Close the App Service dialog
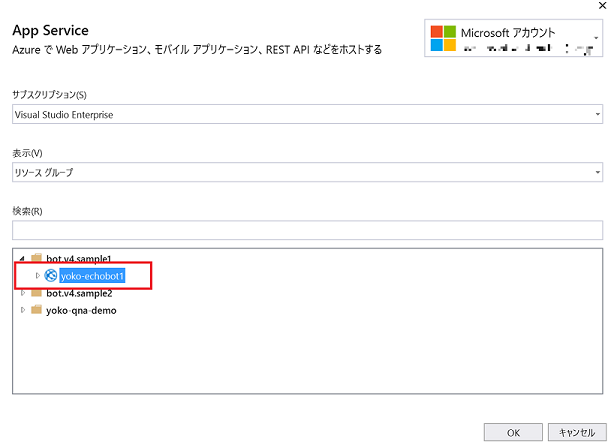The width and height of the screenshot is (614, 448). point(602,5)
